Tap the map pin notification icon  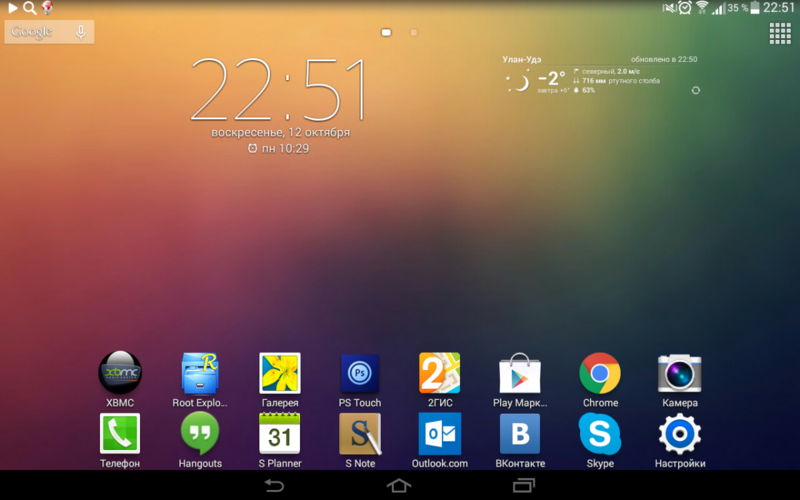pos(47,8)
